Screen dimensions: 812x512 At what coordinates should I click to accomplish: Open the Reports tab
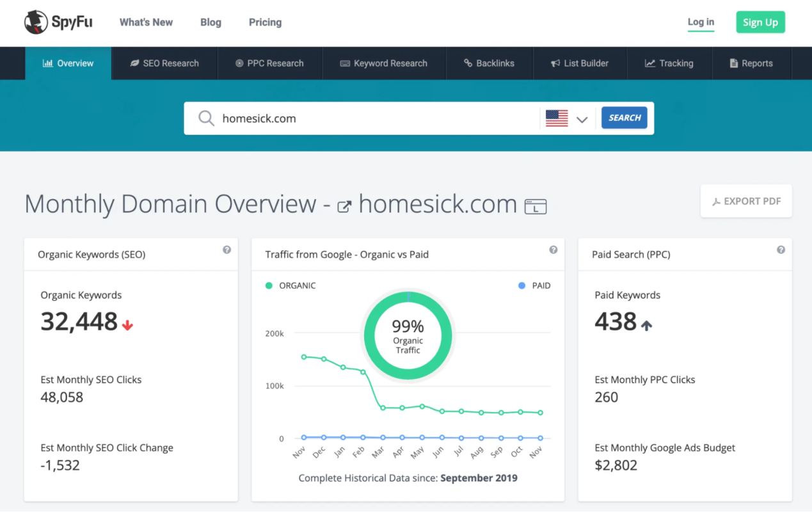752,63
